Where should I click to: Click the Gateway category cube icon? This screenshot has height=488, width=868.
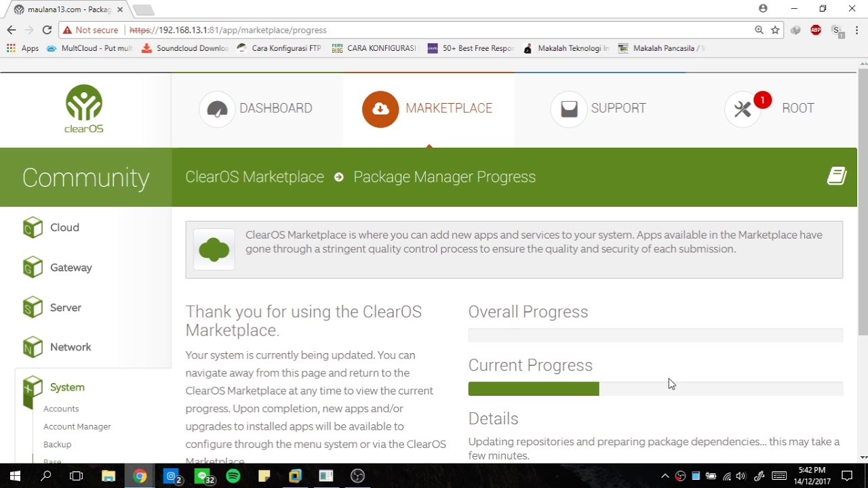click(x=33, y=268)
